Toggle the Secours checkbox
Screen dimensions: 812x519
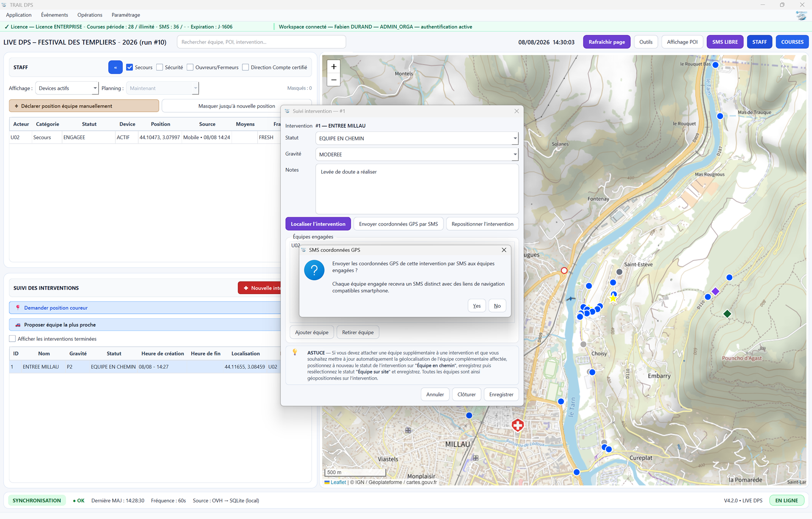(130, 67)
